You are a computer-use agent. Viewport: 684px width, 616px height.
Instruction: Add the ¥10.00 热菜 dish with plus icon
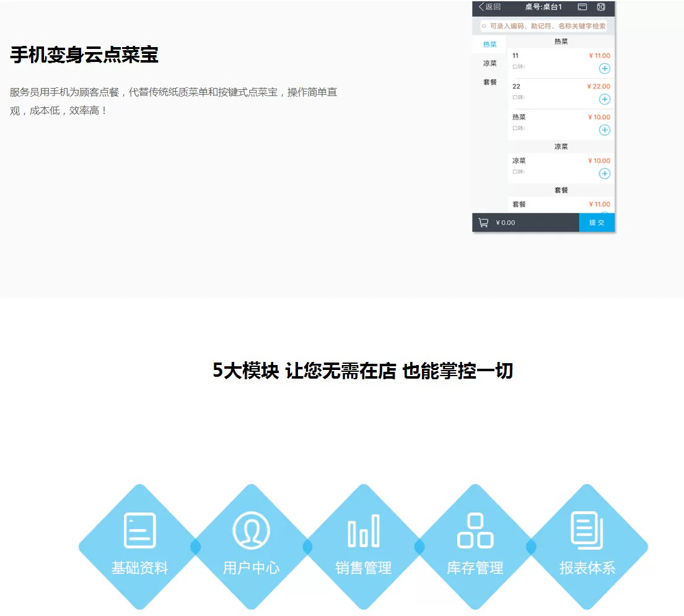coord(604,130)
